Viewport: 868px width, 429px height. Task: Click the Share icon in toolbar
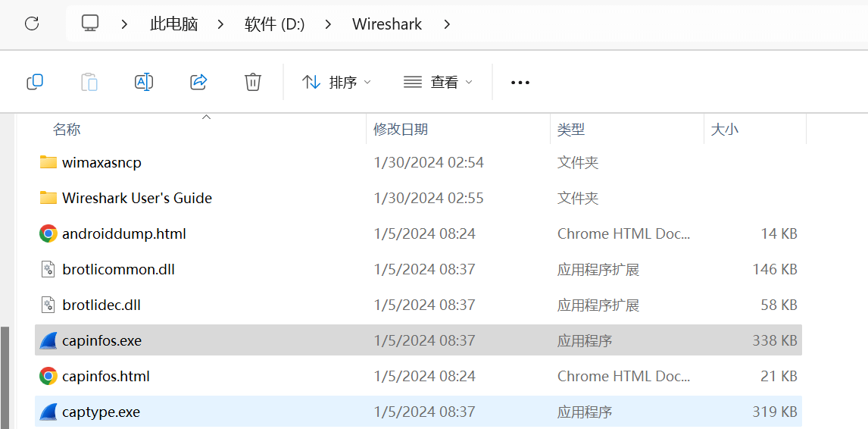pos(198,82)
